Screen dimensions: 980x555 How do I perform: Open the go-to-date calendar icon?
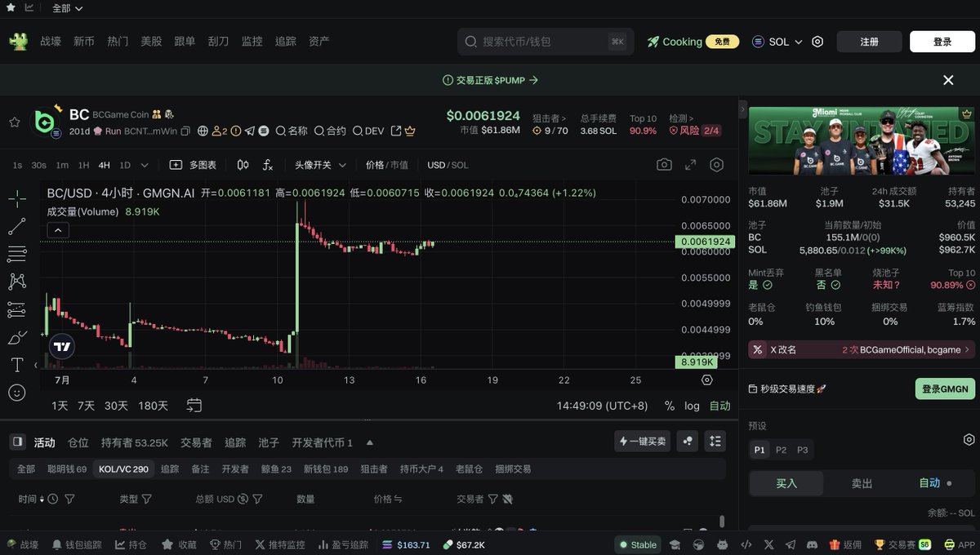pyautogui.click(x=194, y=405)
